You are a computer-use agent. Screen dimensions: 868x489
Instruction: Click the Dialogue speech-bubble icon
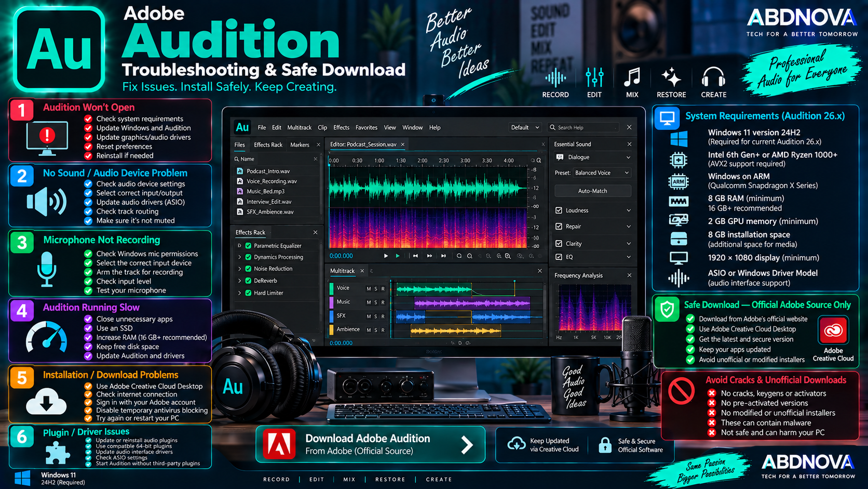click(560, 157)
